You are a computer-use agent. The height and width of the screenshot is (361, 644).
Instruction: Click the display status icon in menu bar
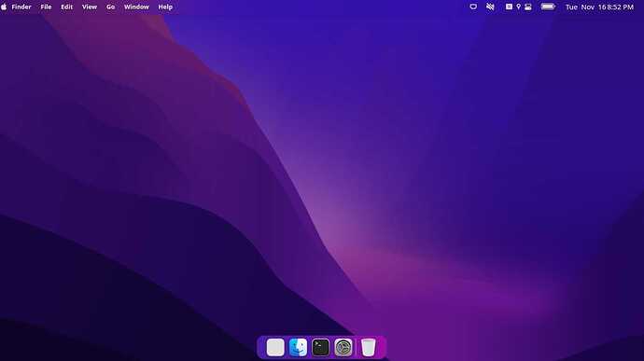473,7
